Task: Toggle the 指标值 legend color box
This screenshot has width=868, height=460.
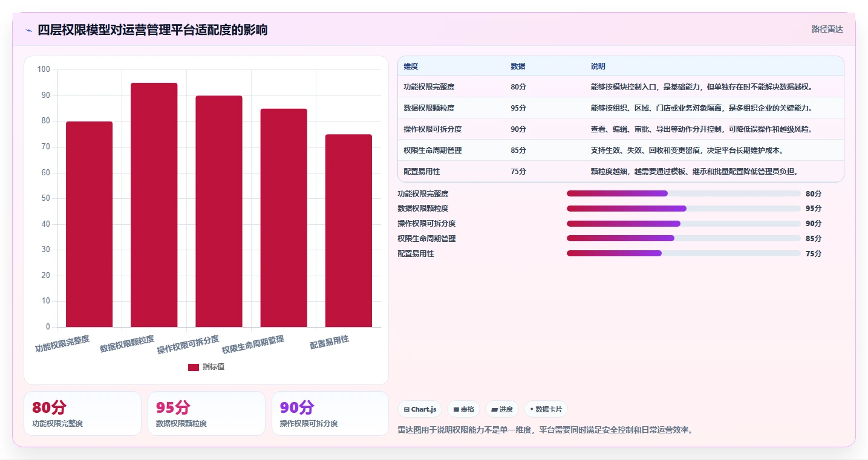Action: point(194,367)
